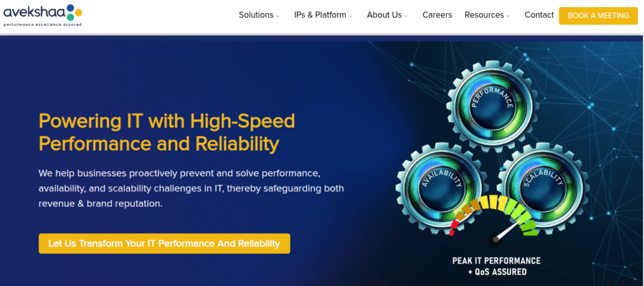Click the colored dots in the logo
The width and height of the screenshot is (644, 286).
click(74, 12)
